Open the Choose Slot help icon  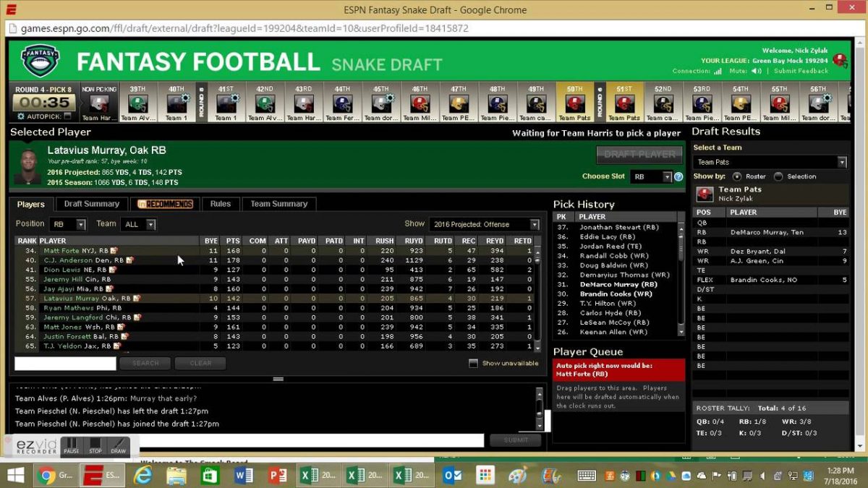click(x=678, y=176)
